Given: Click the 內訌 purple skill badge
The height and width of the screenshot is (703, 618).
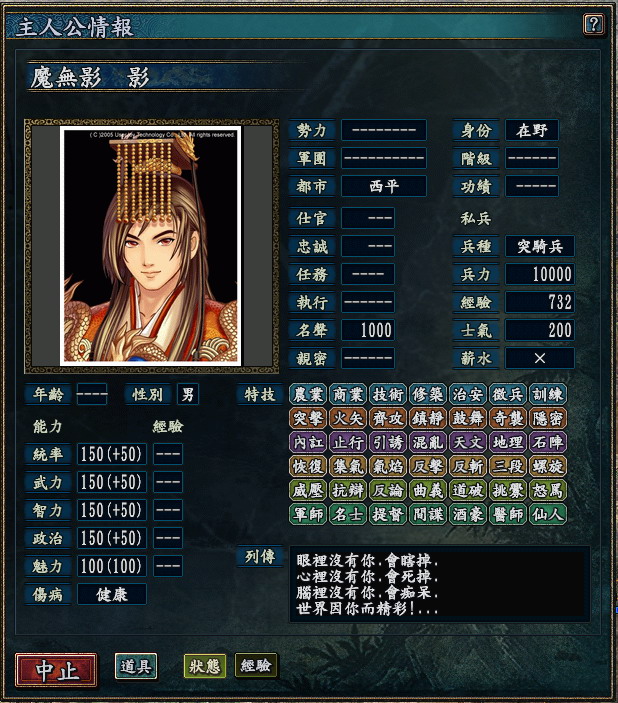Looking at the screenshot, I should [308, 443].
